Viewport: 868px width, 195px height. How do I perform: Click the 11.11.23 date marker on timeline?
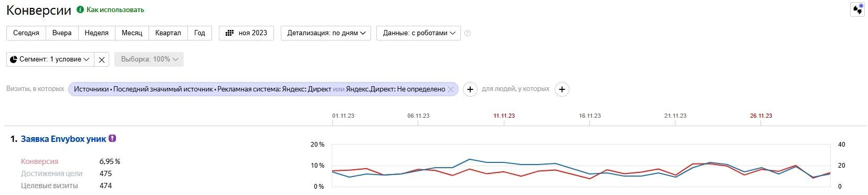click(x=504, y=116)
